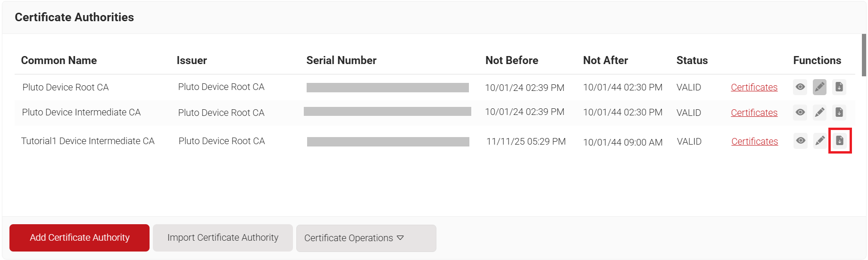Open Certificates link for Pluto Device Intermediate CA
The height and width of the screenshot is (260, 868).
754,113
